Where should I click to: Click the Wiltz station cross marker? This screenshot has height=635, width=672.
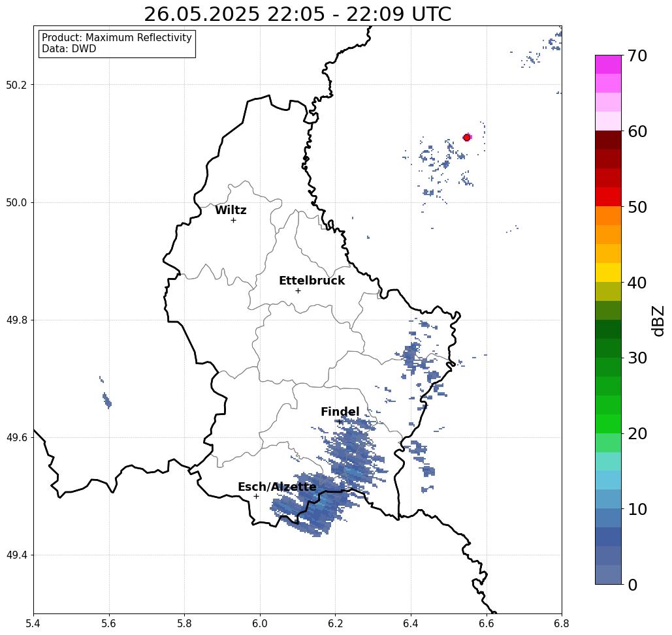pos(233,221)
